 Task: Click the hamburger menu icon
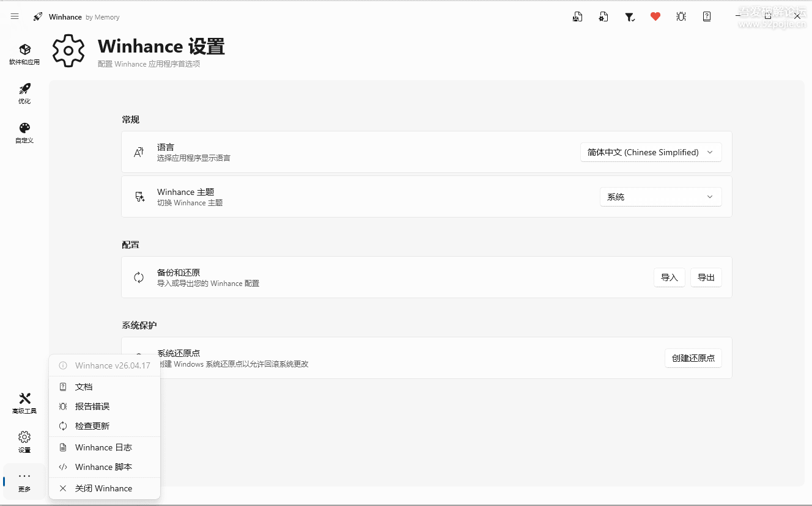click(15, 16)
